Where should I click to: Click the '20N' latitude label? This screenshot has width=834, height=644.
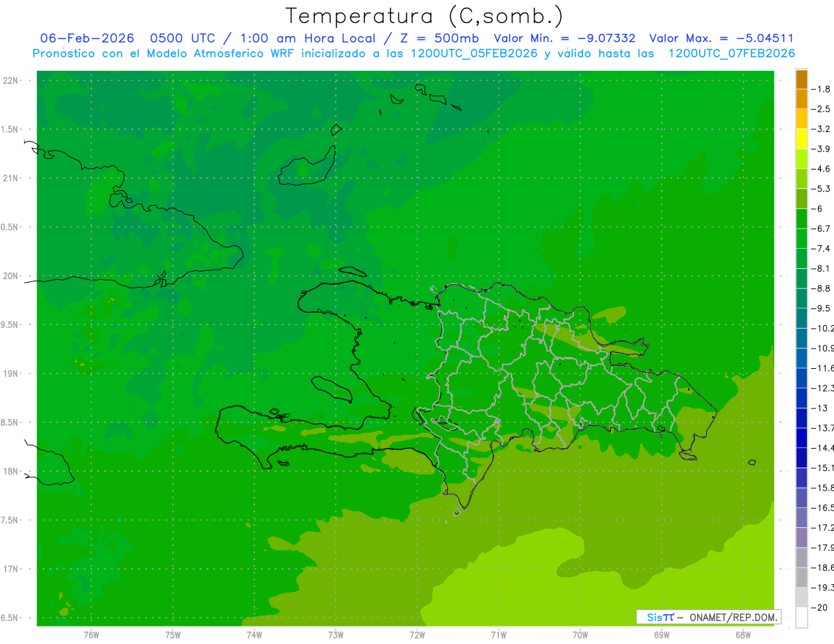[12, 276]
